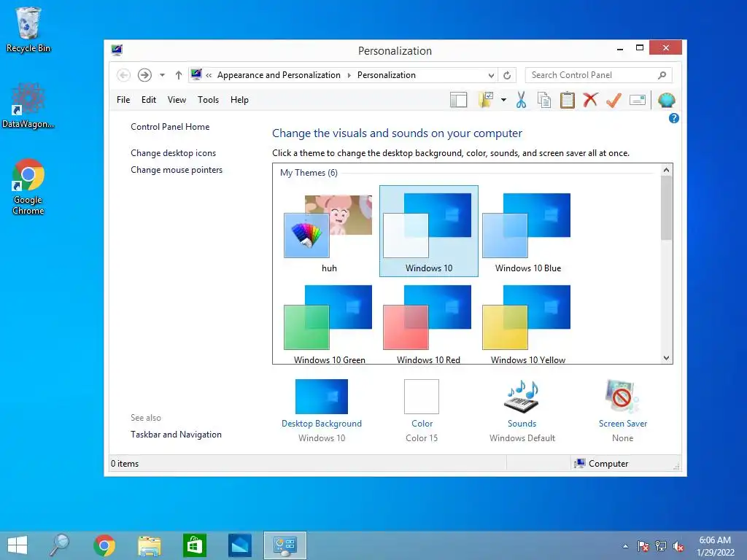Select the DataWagon desktop shortcut

[28, 106]
